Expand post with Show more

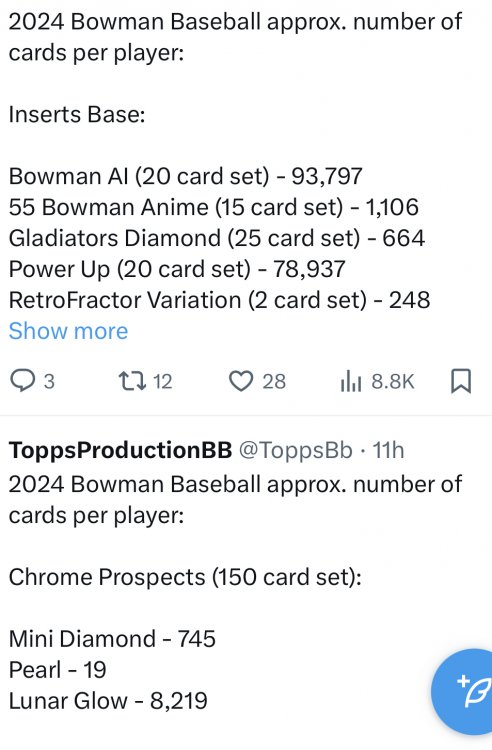pyautogui.click(x=68, y=331)
